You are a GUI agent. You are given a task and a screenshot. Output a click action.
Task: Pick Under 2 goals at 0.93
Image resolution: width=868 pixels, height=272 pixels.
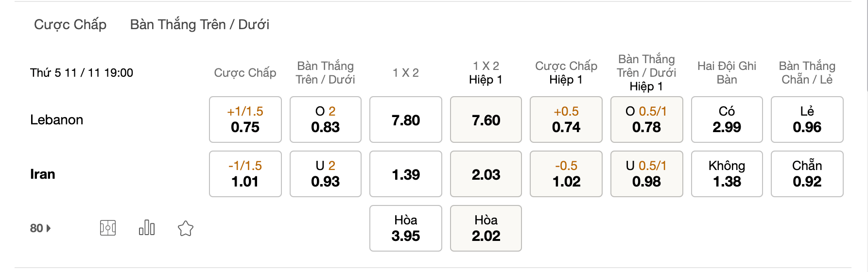326,174
